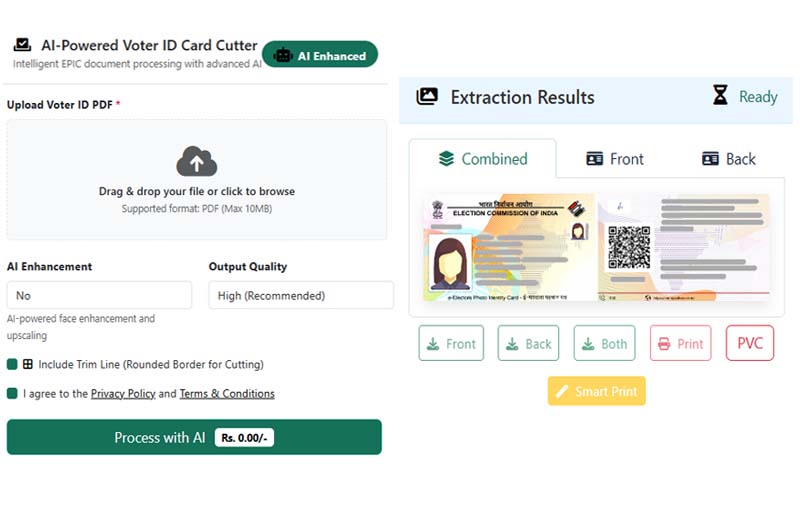
Task: Click Process with AI button
Action: point(194,437)
